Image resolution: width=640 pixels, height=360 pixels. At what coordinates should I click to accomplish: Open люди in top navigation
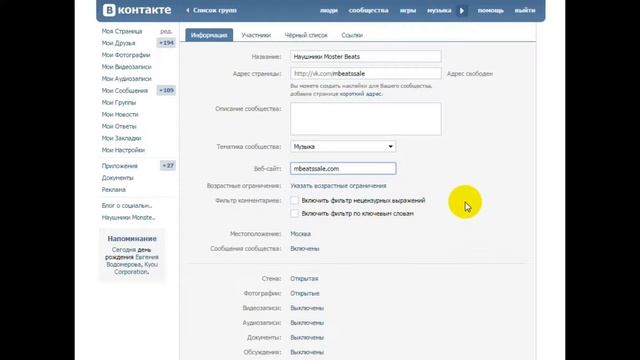point(329,10)
